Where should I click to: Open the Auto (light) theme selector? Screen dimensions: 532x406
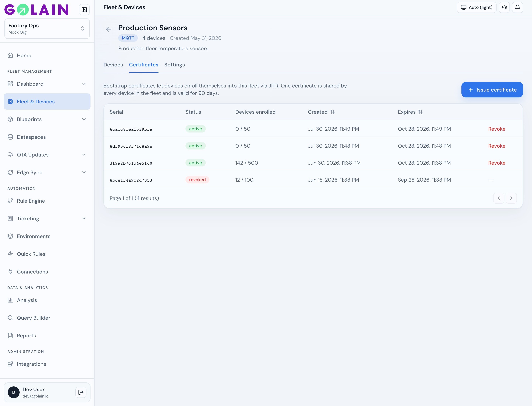coord(476,7)
